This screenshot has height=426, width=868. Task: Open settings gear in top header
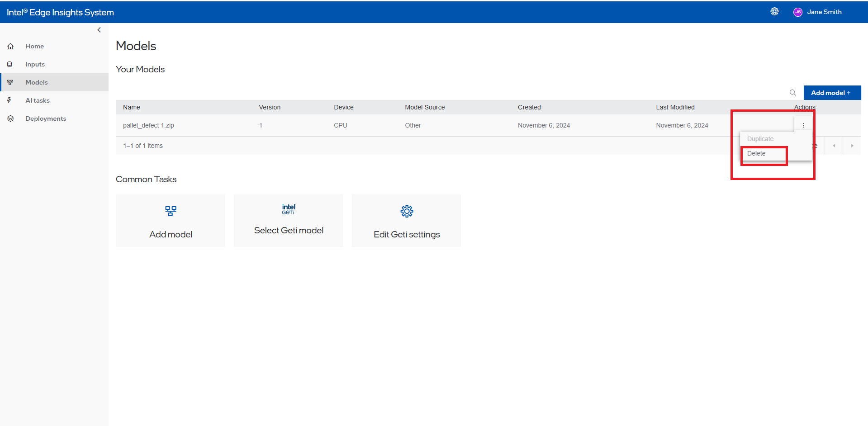pos(774,12)
